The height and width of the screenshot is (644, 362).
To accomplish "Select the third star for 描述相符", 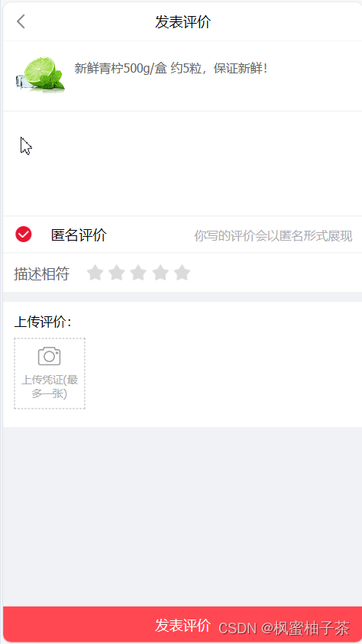I will tap(138, 273).
